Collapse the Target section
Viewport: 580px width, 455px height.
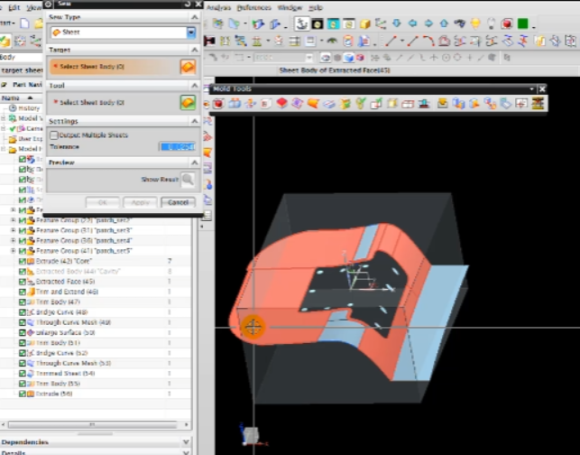(x=195, y=50)
